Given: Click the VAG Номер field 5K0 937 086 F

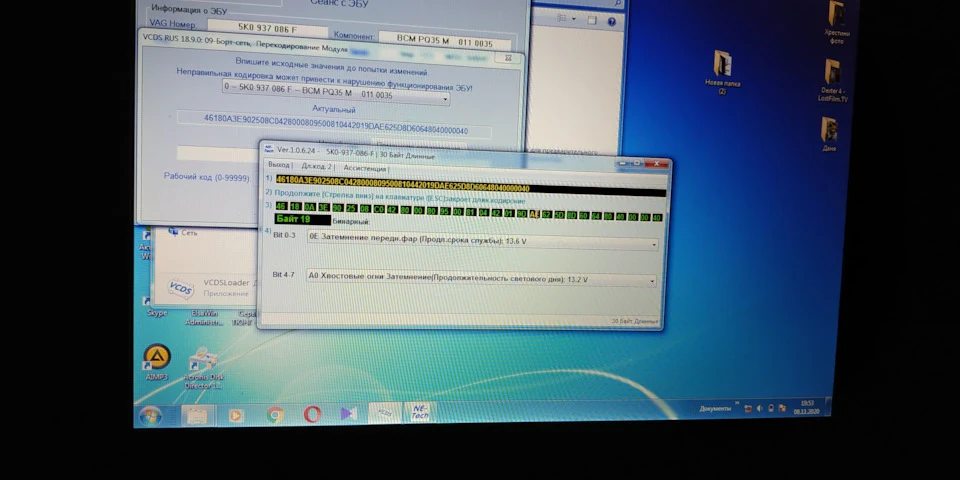Looking at the screenshot, I should click(x=268, y=27).
